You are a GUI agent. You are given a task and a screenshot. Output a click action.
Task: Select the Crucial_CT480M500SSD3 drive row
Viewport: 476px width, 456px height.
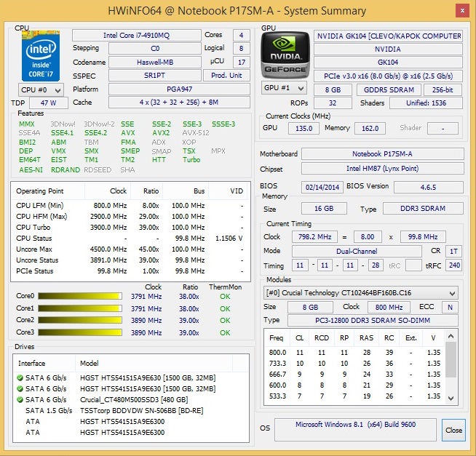(131, 399)
